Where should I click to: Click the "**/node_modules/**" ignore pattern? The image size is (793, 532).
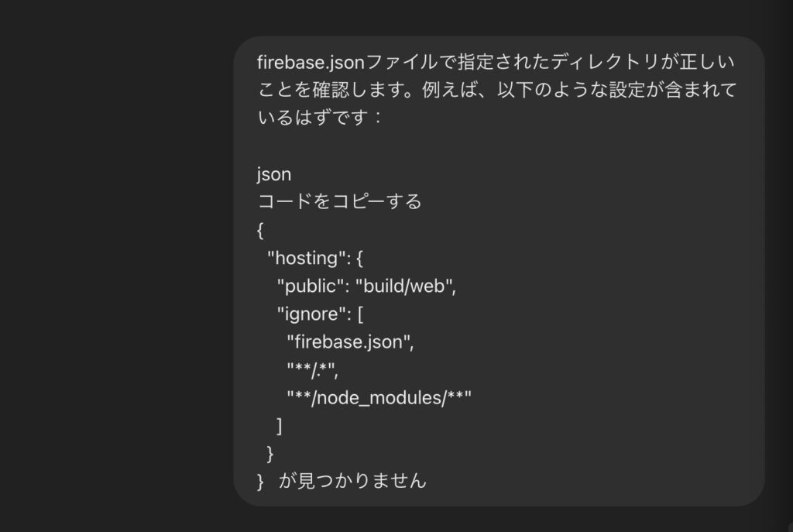[379, 397]
